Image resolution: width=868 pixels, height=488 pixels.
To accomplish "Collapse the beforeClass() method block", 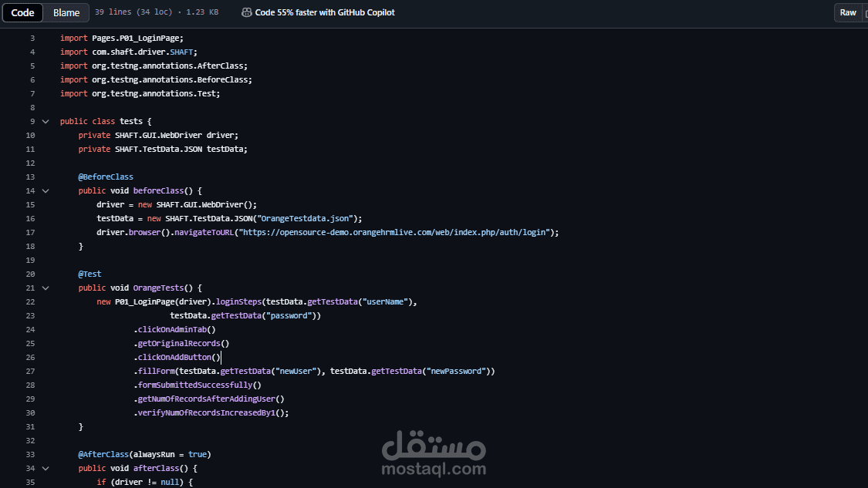I will click(46, 191).
